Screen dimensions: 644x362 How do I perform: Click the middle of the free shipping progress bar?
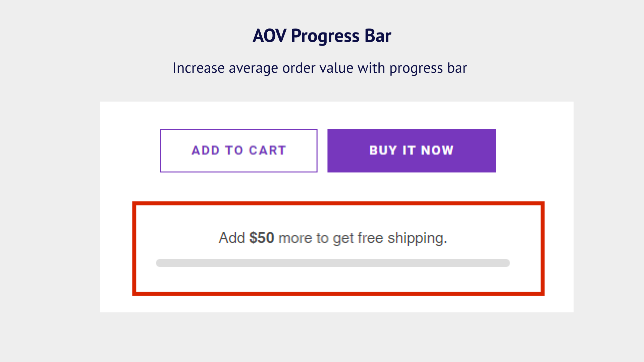[333, 263]
